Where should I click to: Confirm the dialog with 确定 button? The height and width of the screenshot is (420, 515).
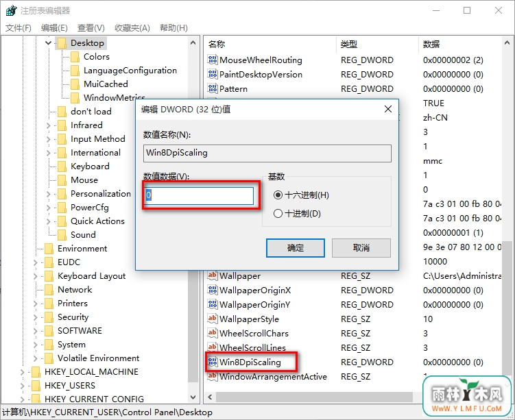coord(296,248)
